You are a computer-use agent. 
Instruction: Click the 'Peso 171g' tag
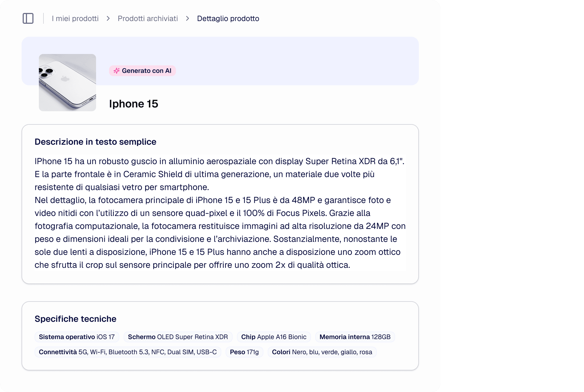coord(244,352)
